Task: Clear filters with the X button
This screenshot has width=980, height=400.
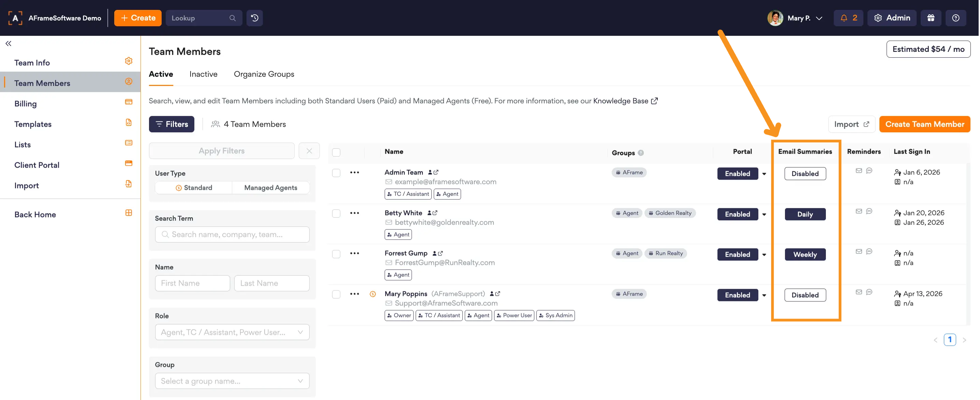Action: tap(309, 151)
